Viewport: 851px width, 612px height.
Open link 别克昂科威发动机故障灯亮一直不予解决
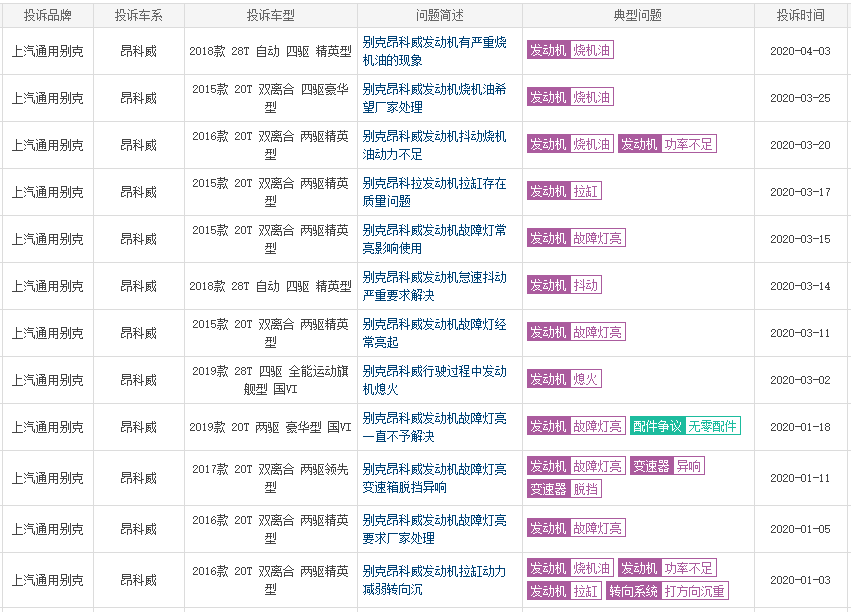(x=434, y=427)
